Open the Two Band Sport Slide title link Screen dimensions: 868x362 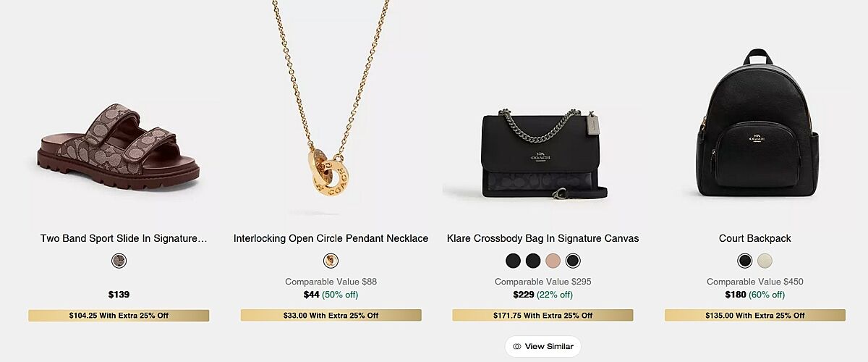click(124, 238)
